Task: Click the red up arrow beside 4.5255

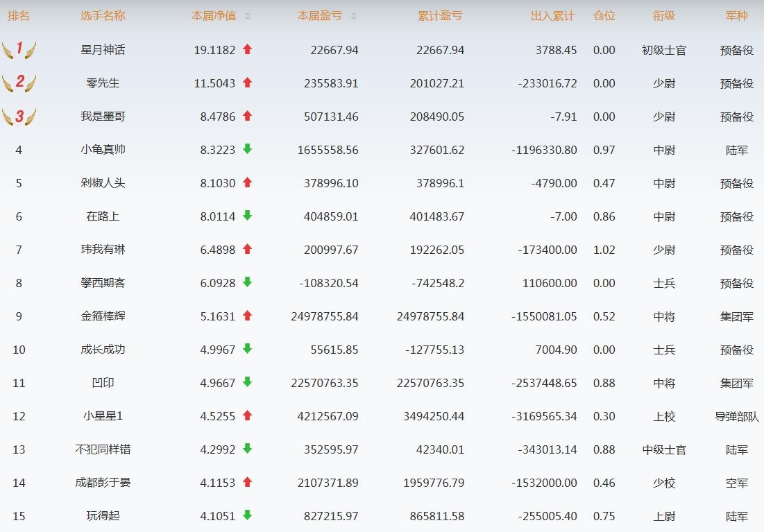Action: pyautogui.click(x=248, y=415)
